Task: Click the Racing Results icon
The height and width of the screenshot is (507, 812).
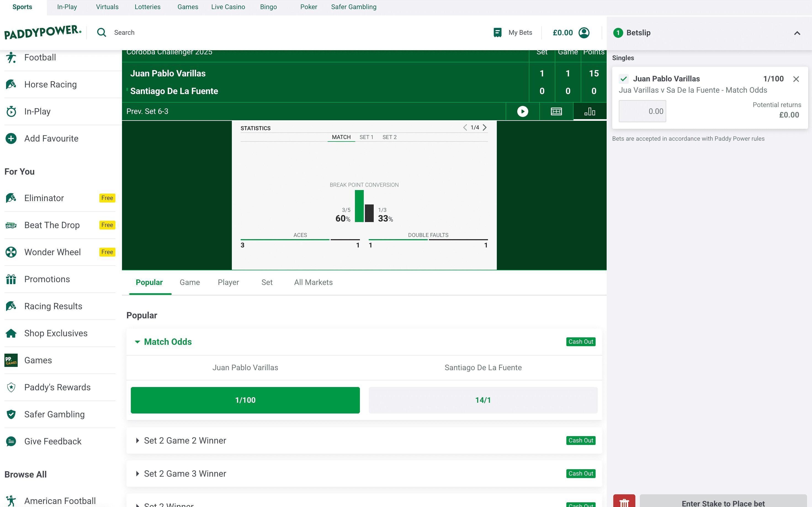Action: tap(11, 306)
